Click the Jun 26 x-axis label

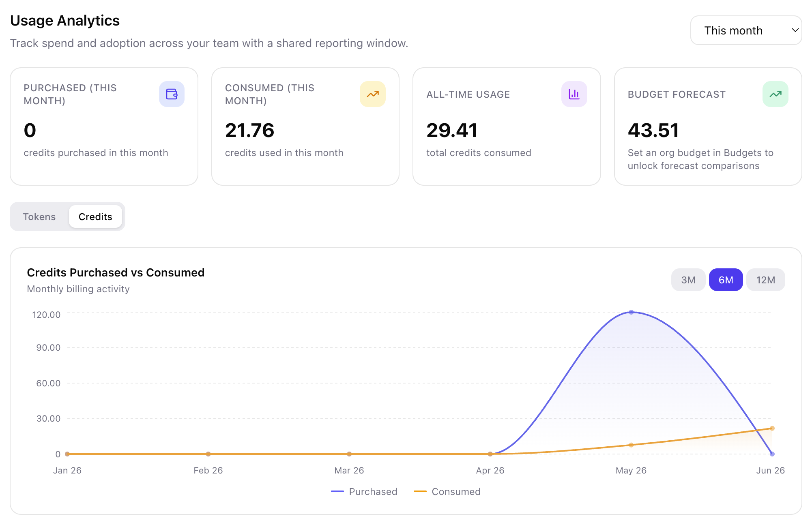[771, 471]
